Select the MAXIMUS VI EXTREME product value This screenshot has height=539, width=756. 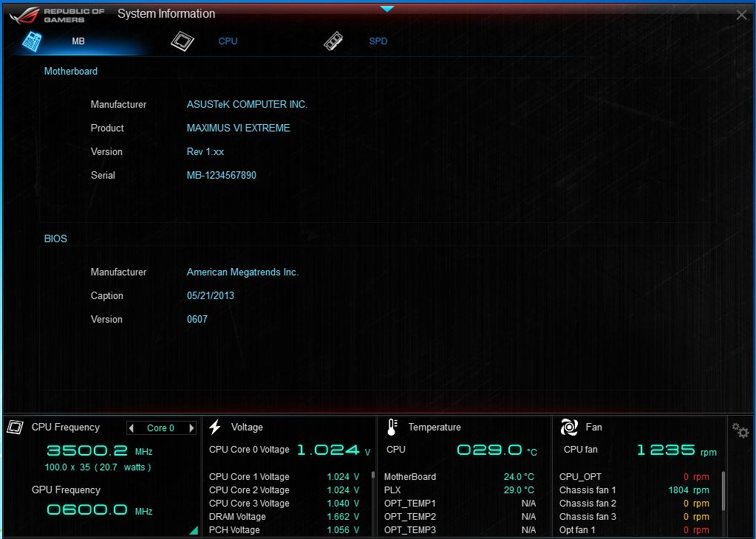pos(238,128)
